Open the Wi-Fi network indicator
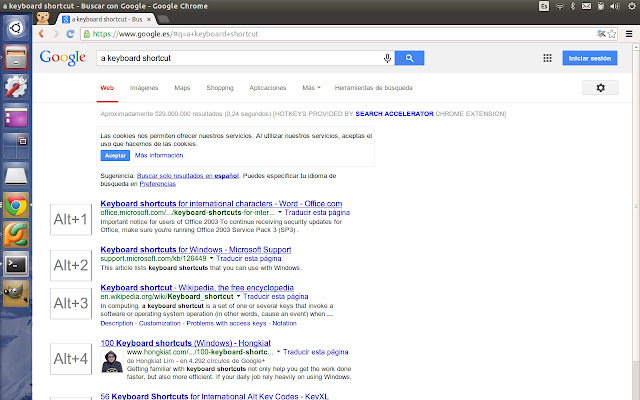This screenshot has height=400, width=640. (560, 6)
